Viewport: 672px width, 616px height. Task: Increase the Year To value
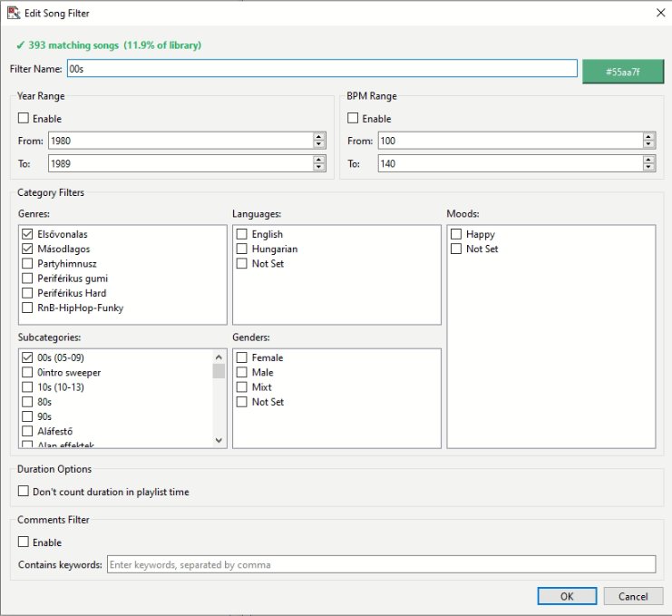[x=319, y=159]
